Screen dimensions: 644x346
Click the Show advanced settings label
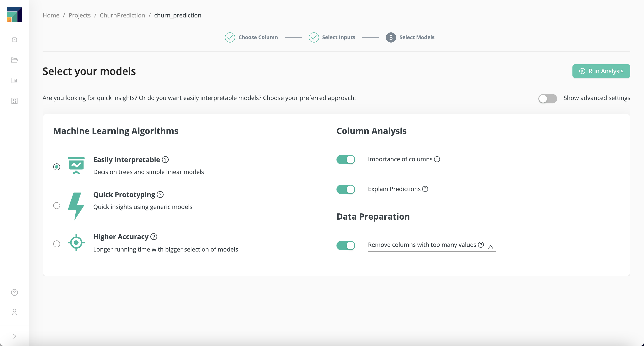597,98
